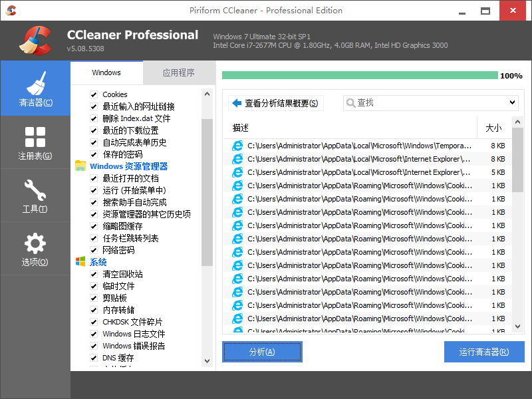Expand the 查找 search dropdown arrow
This screenshot has width=532, height=399.
point(512,102)
